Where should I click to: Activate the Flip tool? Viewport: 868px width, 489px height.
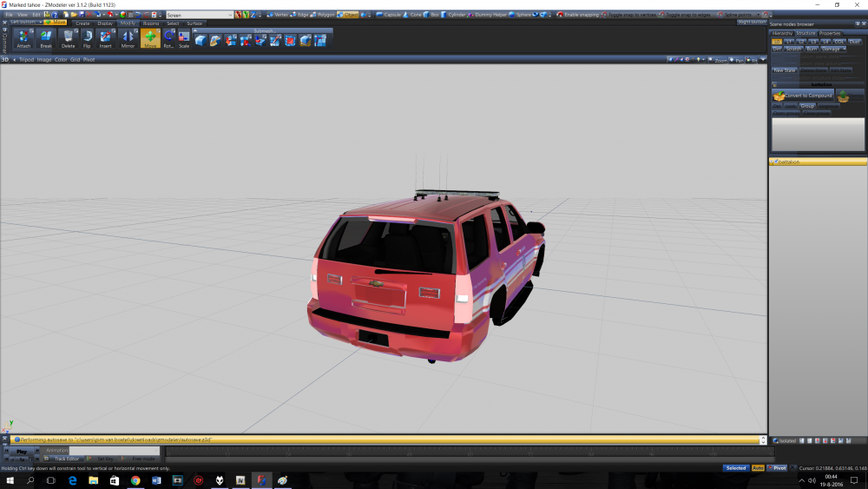click(87, 38)
